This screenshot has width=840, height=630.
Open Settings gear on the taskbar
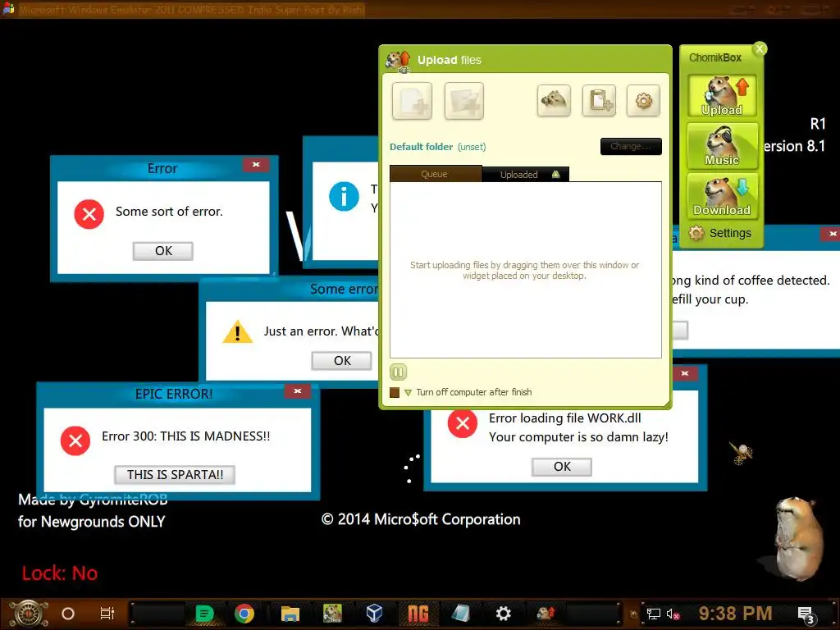pyautogui.click(x=503, y=614)
